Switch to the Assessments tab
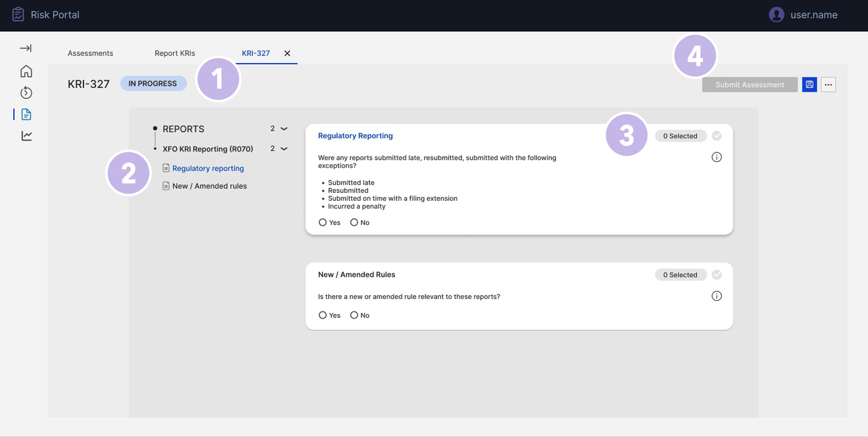868x437 pixels. [x=90, y=53]
